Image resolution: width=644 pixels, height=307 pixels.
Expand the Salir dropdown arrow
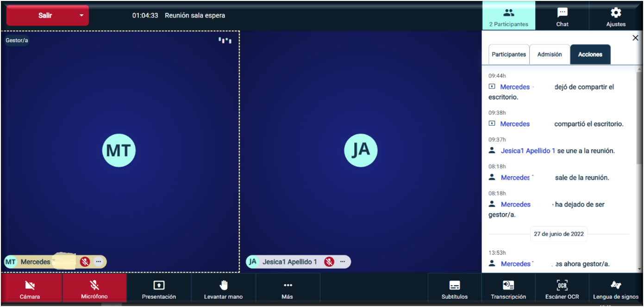point(82,15)
